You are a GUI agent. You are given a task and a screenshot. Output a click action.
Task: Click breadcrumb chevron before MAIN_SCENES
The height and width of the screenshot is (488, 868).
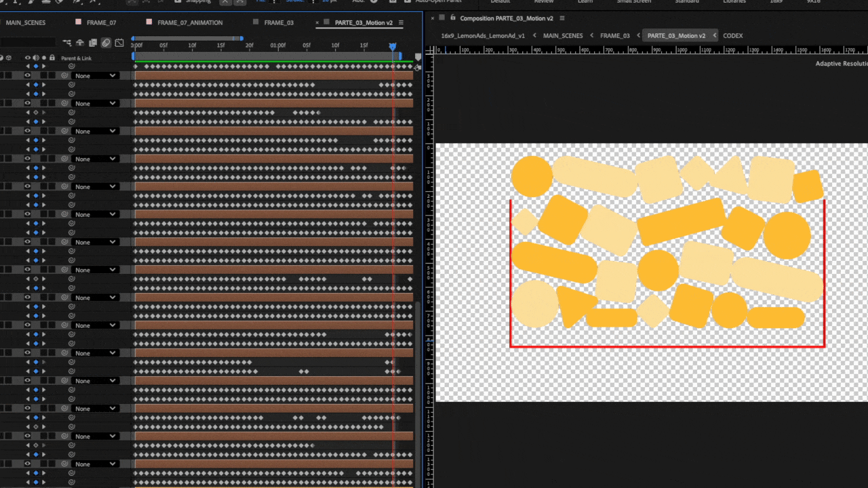pos(534,35)
